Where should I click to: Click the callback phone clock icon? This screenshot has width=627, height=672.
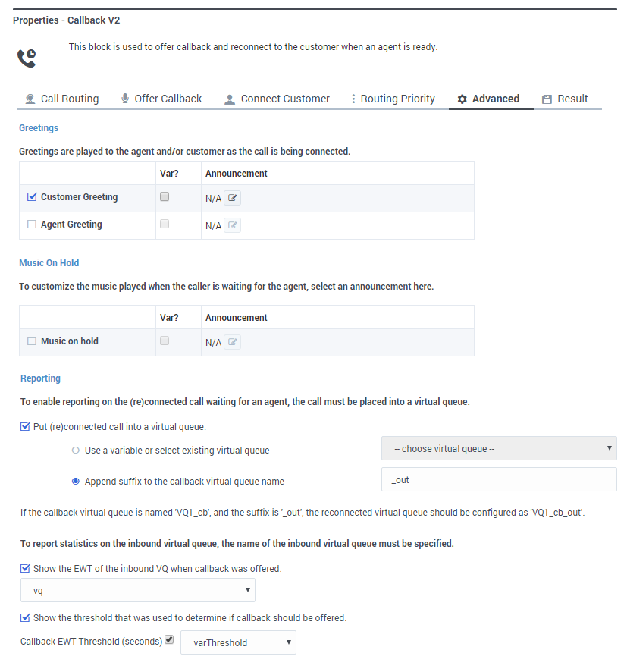tap(27, 58)
